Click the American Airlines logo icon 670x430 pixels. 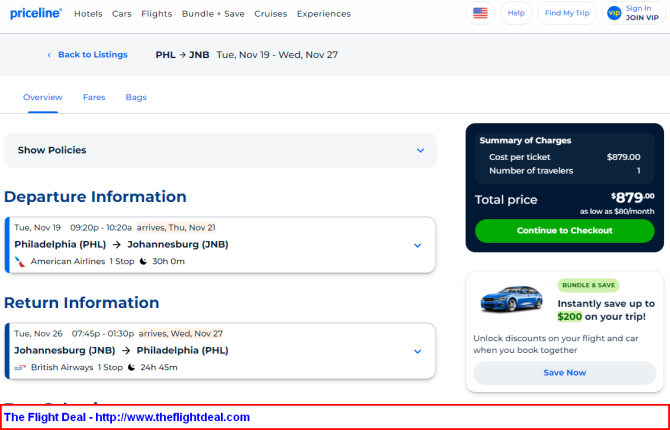tap(20, 262)
